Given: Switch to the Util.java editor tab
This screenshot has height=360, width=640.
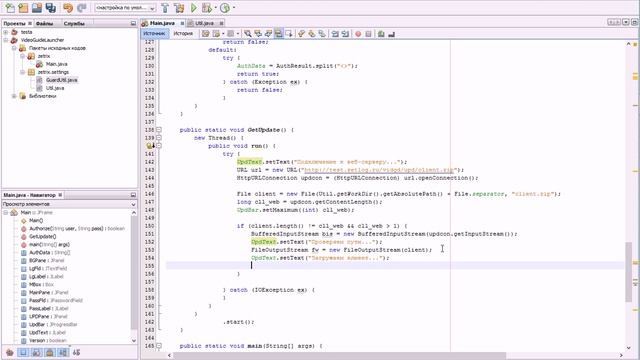Looking at the screenshot, I should pos(204,23).
